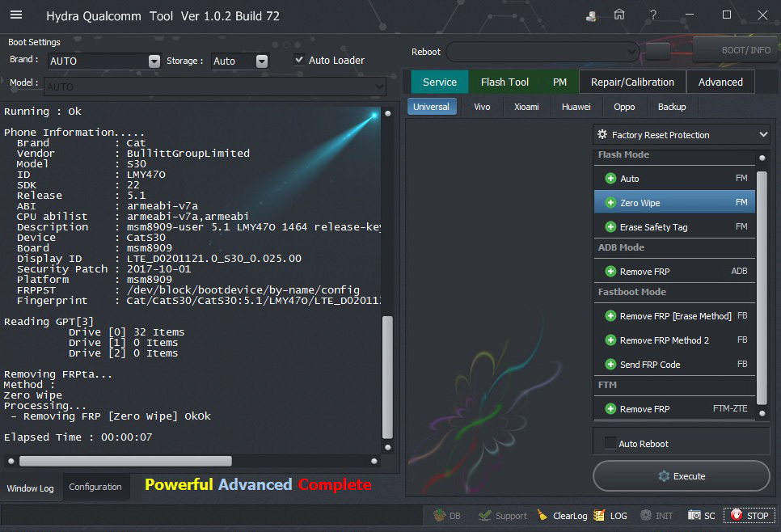Open the Model combo box
This screenshot has width=781, height=532.
click(215, 87)
